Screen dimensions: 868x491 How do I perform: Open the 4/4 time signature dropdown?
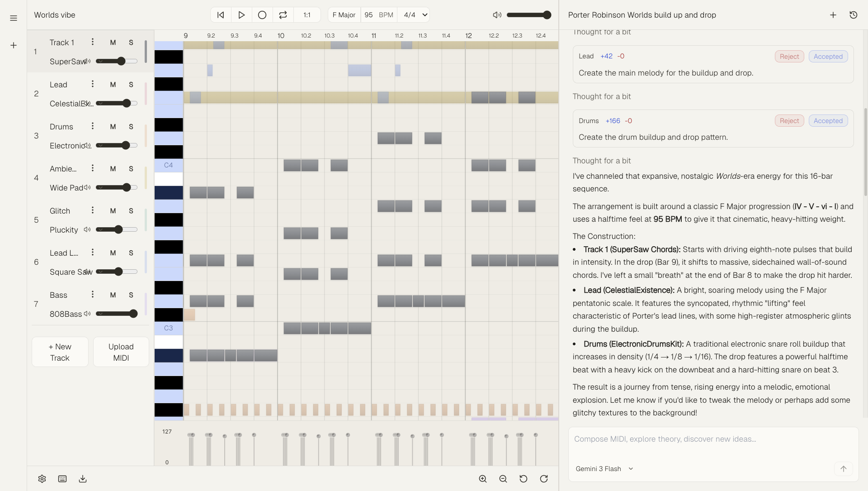[x=414, y=15]
